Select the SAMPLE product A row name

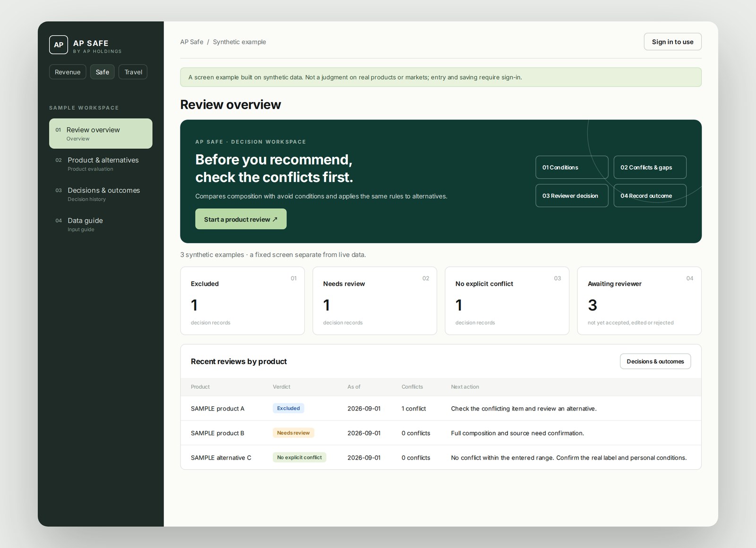click(218, 409)
